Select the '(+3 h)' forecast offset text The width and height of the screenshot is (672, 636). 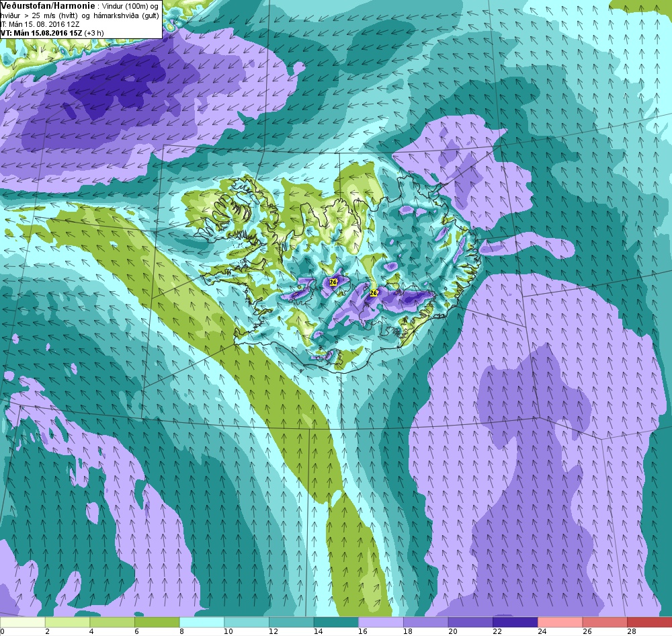pos(94,33)
